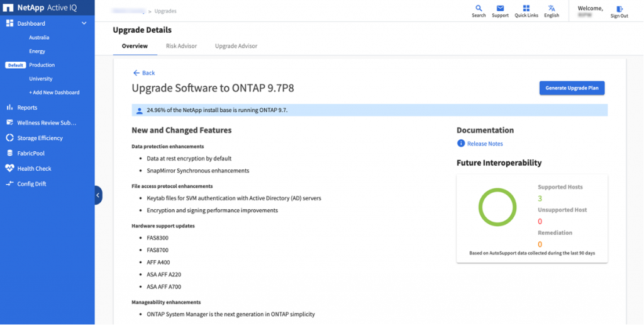644x325 pixels.
Task: Open the Quick Links grid icon
Action: pyautogui.click(x=526, y=8)
